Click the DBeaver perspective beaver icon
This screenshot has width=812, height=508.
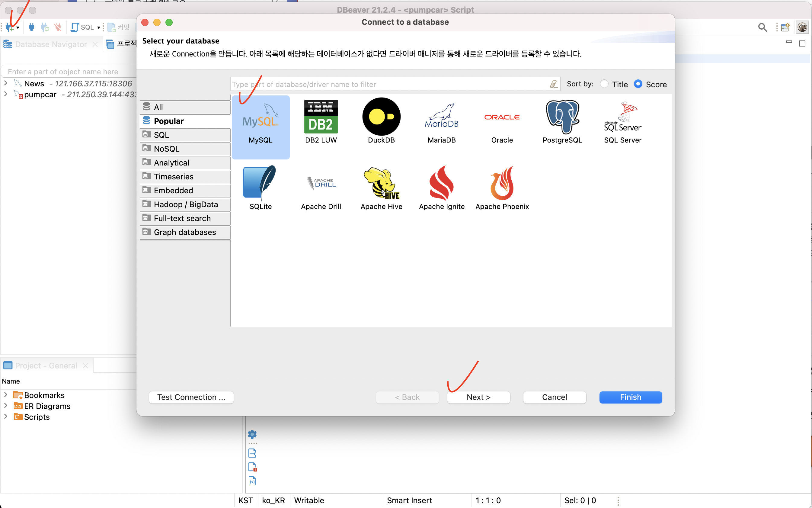[802, 27]
